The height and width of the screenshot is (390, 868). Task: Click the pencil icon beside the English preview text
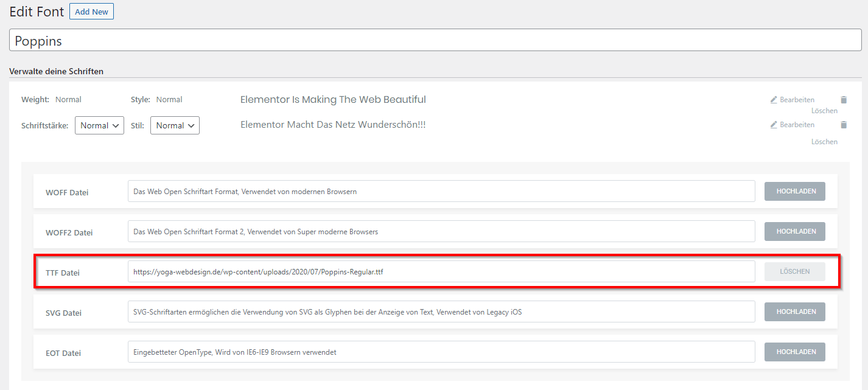pos(774,100)
